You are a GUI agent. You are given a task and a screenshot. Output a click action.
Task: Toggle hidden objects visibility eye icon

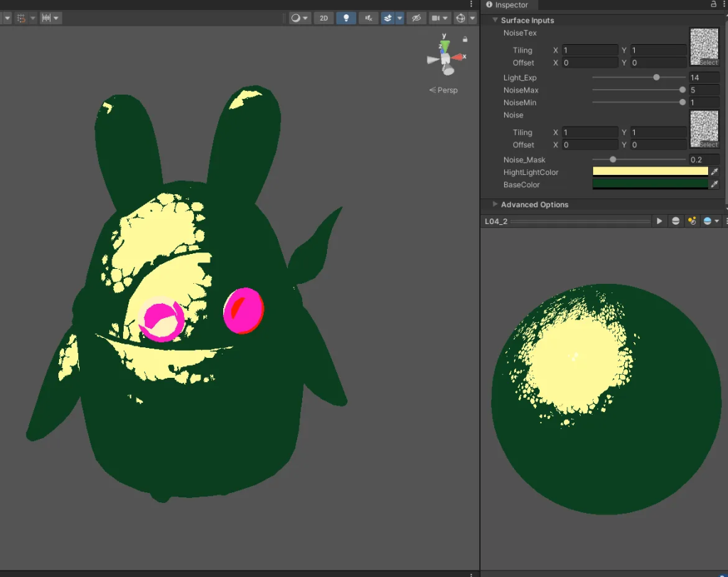point(417,18)
